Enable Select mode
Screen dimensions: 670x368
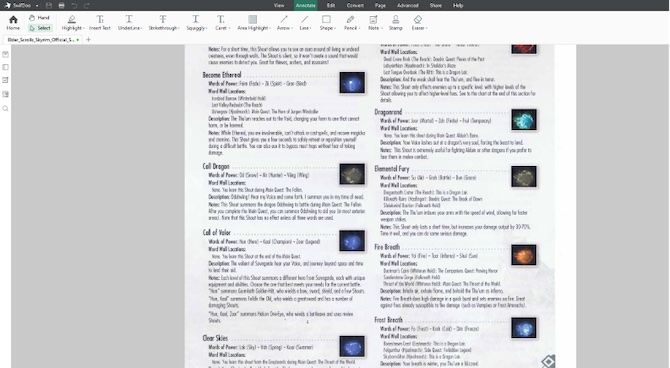click(x=40, y=28)
